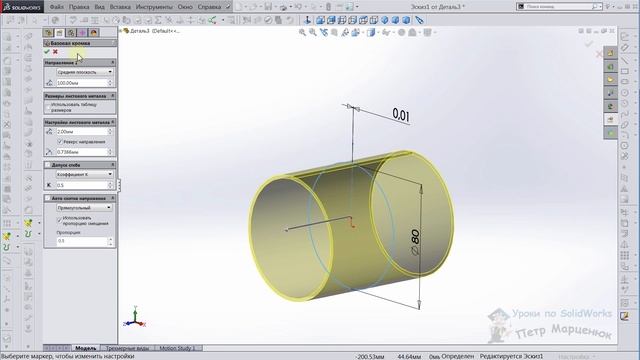Select the Ø80 dimension in the viewport

point(415,243)
